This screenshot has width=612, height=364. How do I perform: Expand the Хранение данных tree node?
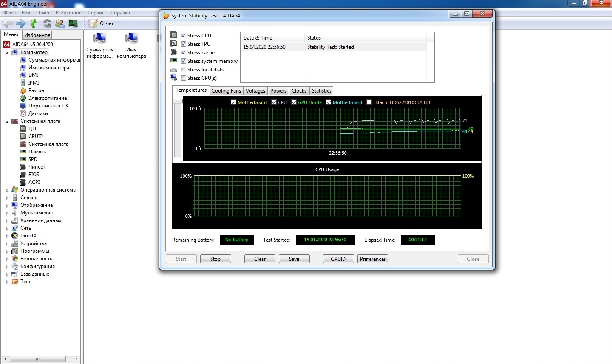pos(7,221)
